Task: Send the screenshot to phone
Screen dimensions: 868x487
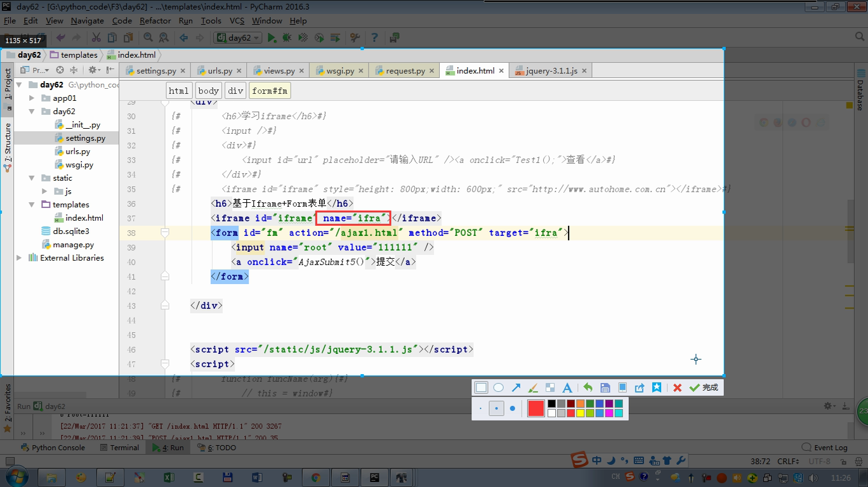Action: 622,387
